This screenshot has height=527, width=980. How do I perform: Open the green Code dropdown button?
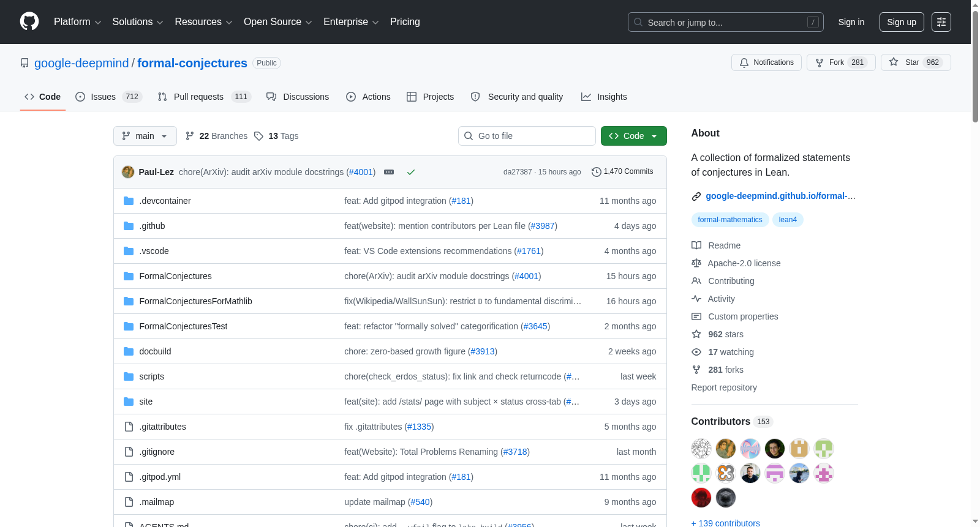click(634, 136)
